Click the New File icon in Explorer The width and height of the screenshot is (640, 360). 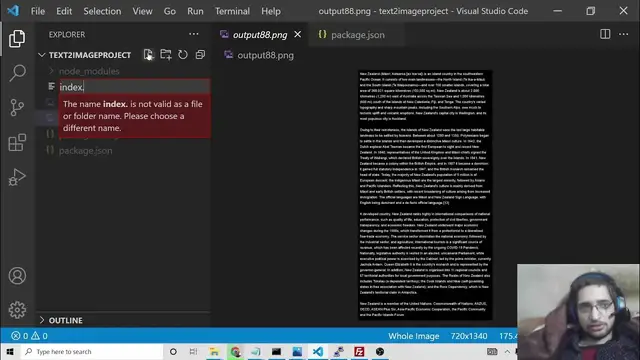(x=148, y=55)
